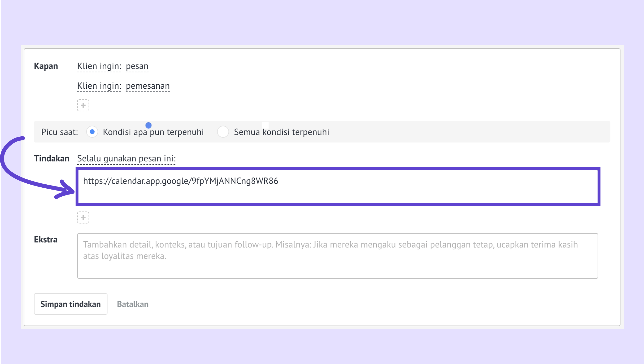Click the 'Ekstra' section label
Viewport: 644px width, 364px height.
[x=45, y=239]
